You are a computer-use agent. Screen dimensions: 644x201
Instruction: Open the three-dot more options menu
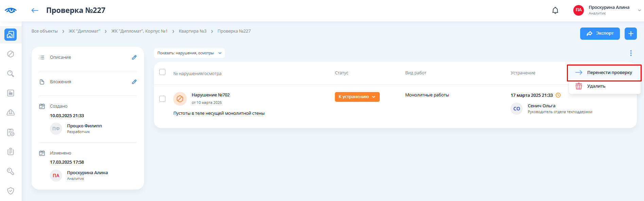631,53
